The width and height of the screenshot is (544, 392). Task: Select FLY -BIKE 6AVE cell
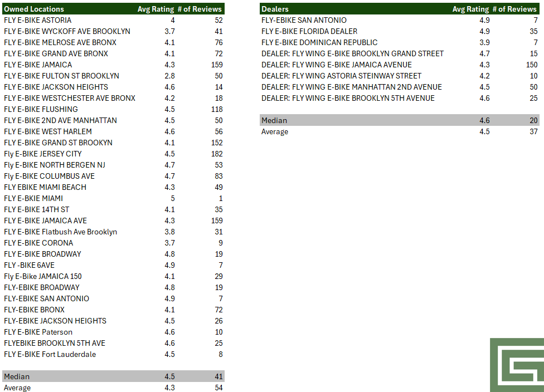pos(29,265)
